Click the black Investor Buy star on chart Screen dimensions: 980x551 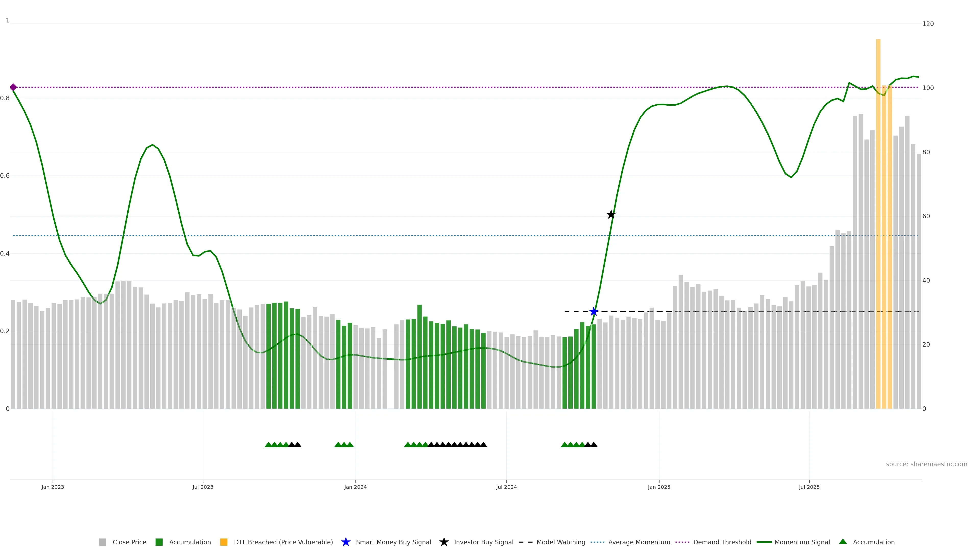click(x=611, y=215)
